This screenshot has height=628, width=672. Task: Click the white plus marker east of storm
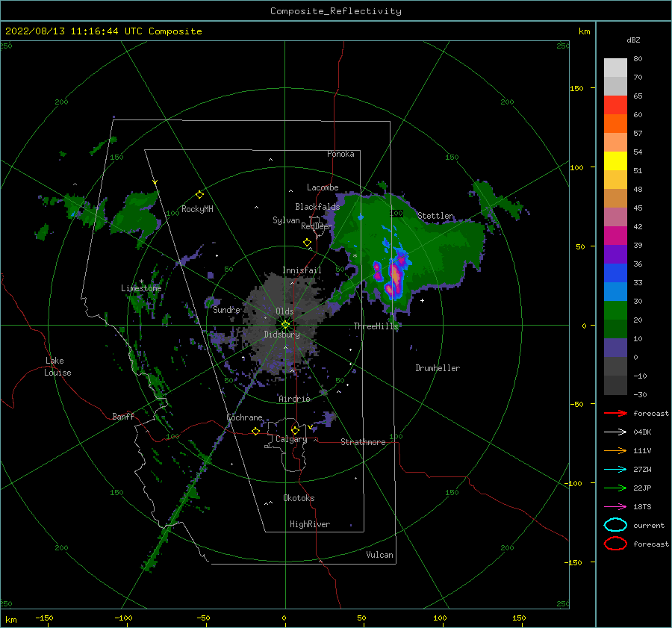pyautogui.click(x=422, y=300)
